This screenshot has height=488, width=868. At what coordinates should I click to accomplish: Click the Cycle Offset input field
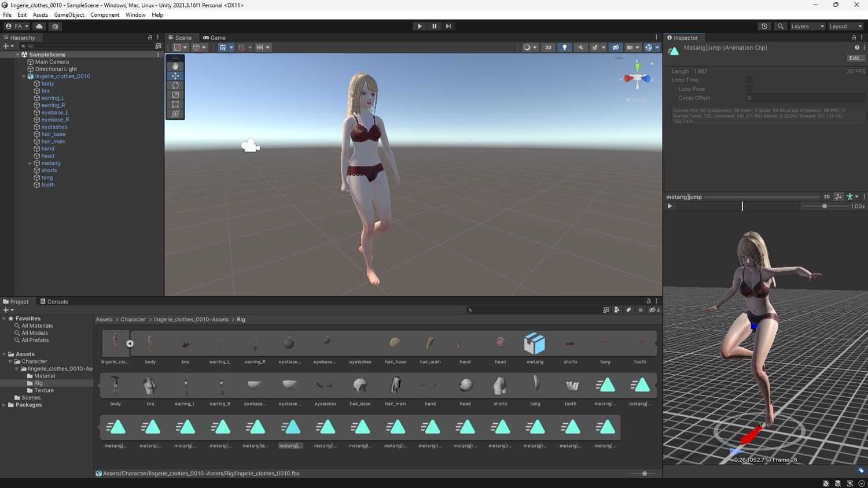pos(806,98)
